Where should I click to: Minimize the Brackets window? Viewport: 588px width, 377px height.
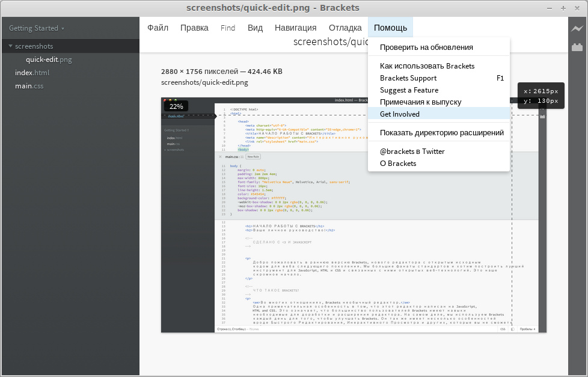[x=550, y=8]
